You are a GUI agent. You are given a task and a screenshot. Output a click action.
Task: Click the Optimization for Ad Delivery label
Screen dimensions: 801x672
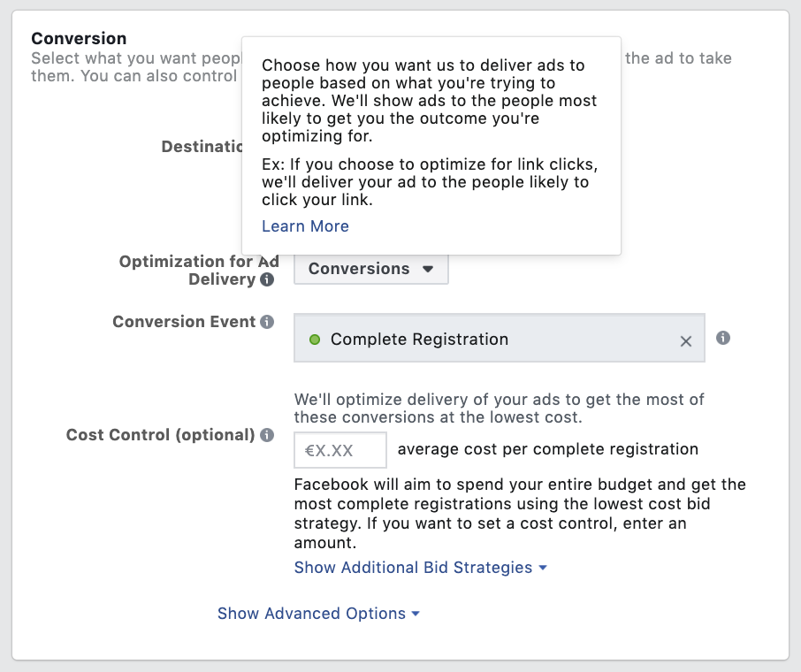[199, 271]
